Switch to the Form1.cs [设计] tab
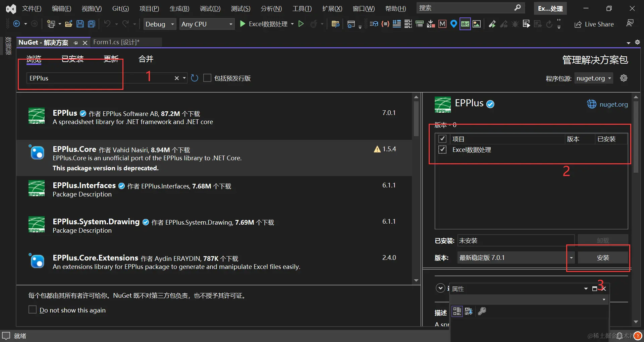Screen dimensions: 644x342 coord(116,42)
